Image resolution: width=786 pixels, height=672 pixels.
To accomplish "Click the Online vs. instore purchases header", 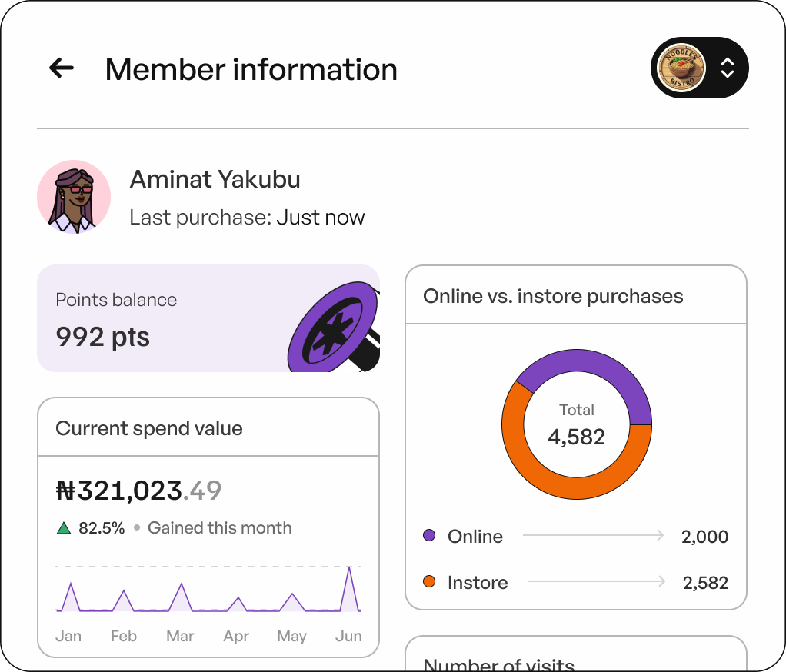I will coord(553,296).
